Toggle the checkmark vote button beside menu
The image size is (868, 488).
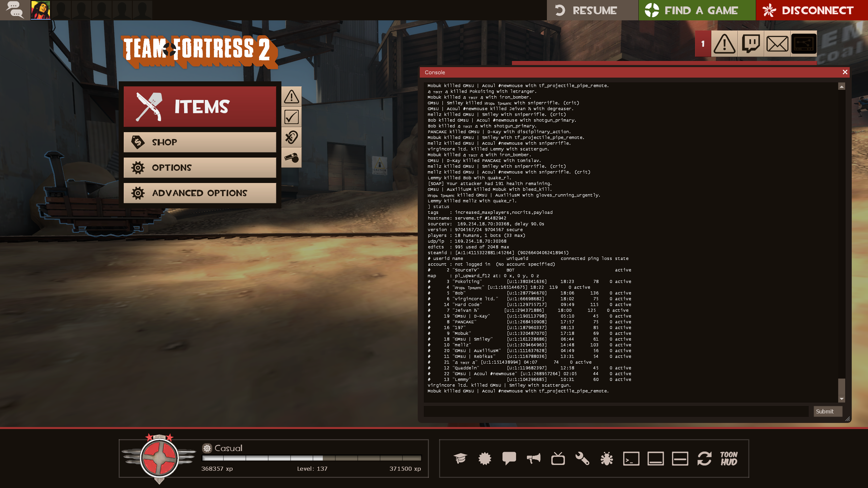291,117
